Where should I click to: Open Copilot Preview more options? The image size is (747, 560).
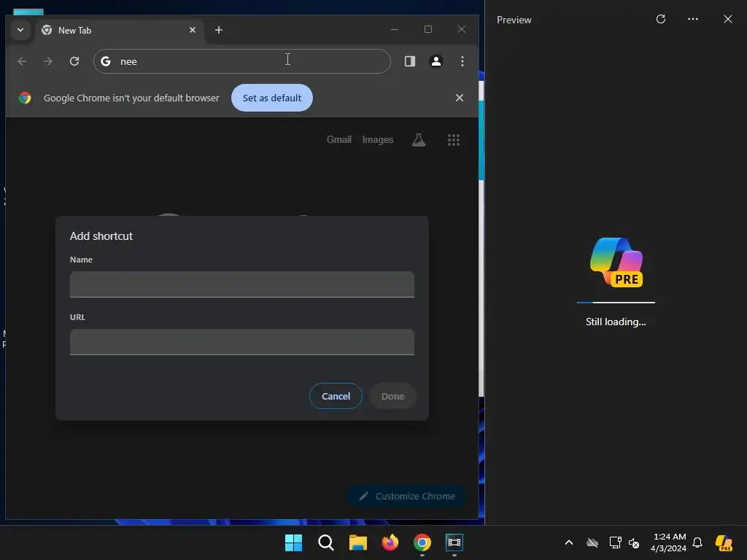tap(693, 19)
